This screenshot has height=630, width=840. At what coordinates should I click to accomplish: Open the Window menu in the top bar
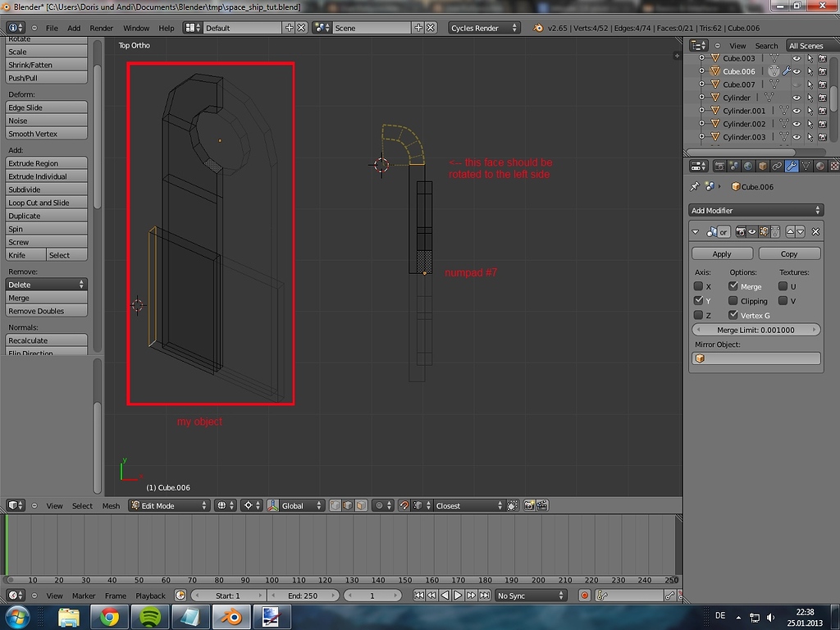[136, 28]
